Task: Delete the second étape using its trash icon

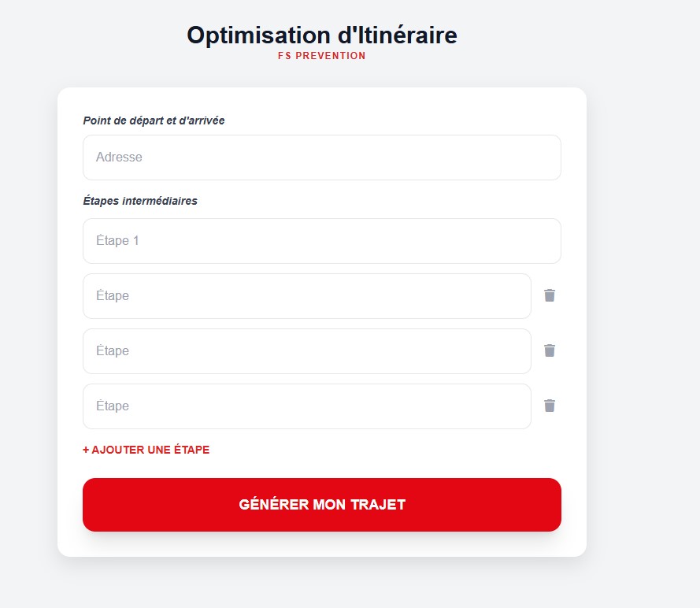Action: (x=550, y=295)
